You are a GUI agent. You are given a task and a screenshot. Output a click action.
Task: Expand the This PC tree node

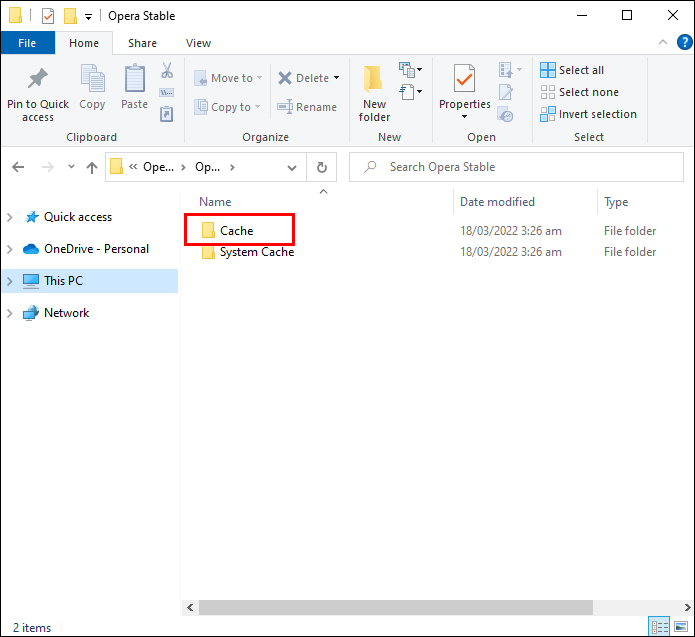click(10, 281)
